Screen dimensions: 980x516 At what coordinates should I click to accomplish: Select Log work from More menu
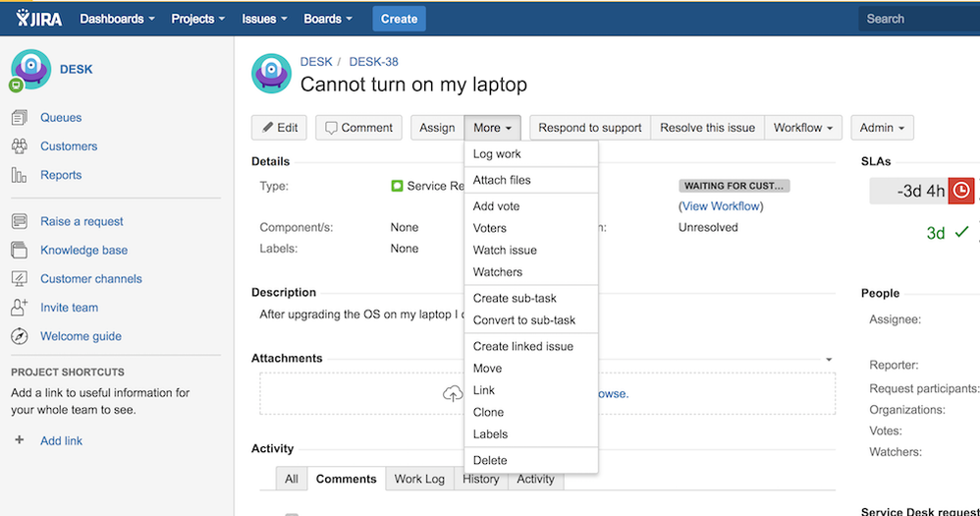(531, 154)
